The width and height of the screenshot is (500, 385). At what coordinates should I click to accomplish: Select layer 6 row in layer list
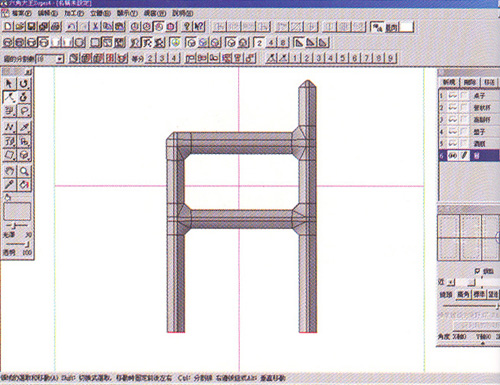469,156
